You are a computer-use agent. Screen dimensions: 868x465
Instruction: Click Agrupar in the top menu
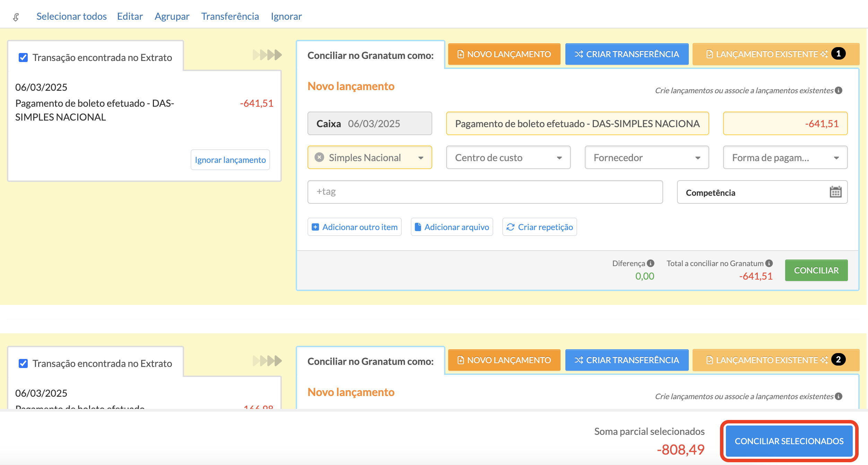(x=172, y=16)
